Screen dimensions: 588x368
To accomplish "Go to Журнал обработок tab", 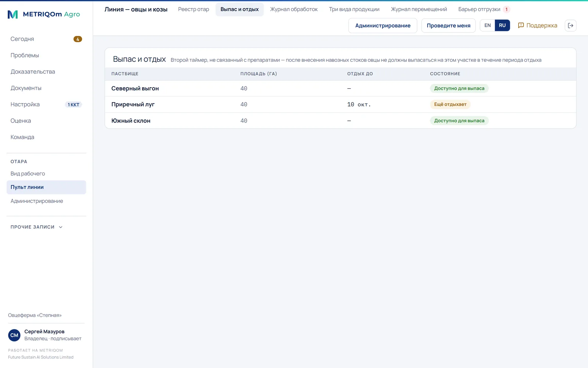I will click(x=294, y=9).
